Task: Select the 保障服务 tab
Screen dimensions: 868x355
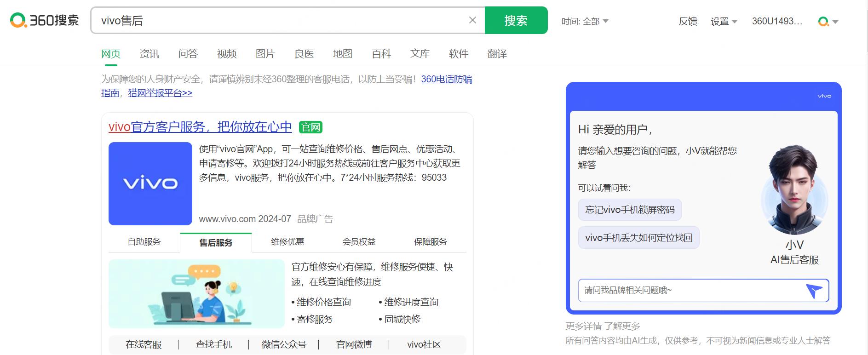Action: pos(431,242)
